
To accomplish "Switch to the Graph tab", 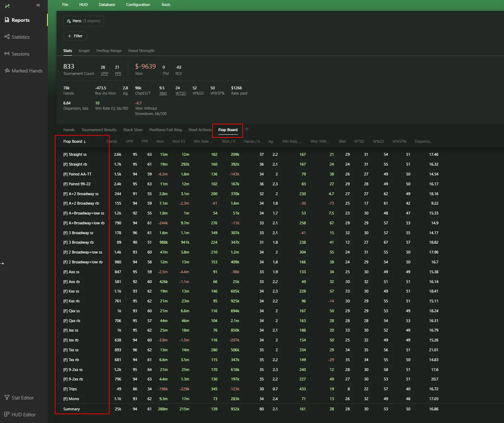I will [84, 51].
